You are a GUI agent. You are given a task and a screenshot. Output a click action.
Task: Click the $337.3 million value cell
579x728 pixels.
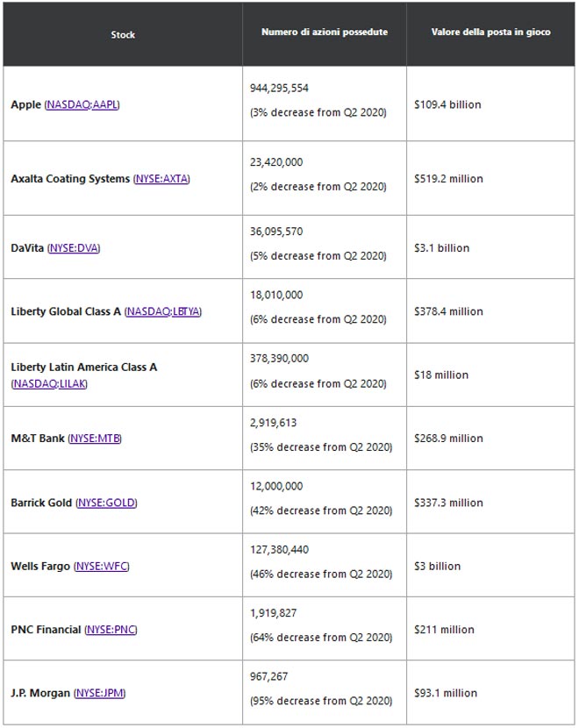448,503
